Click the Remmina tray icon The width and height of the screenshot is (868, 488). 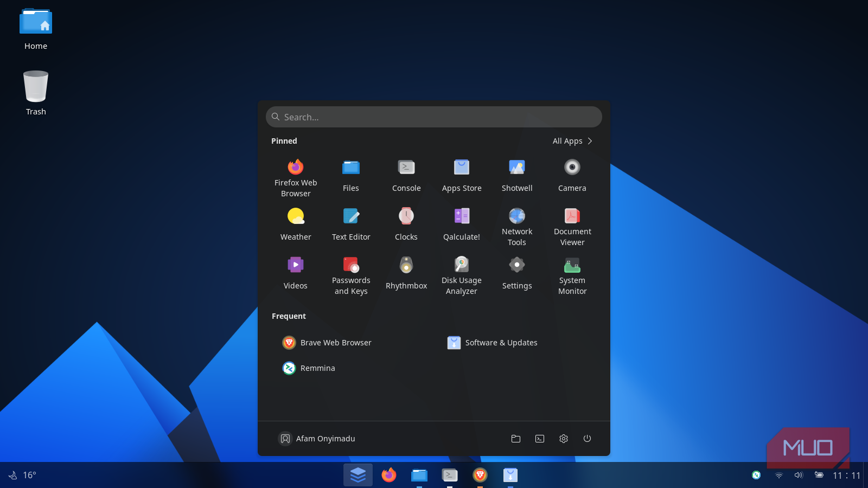756,475
